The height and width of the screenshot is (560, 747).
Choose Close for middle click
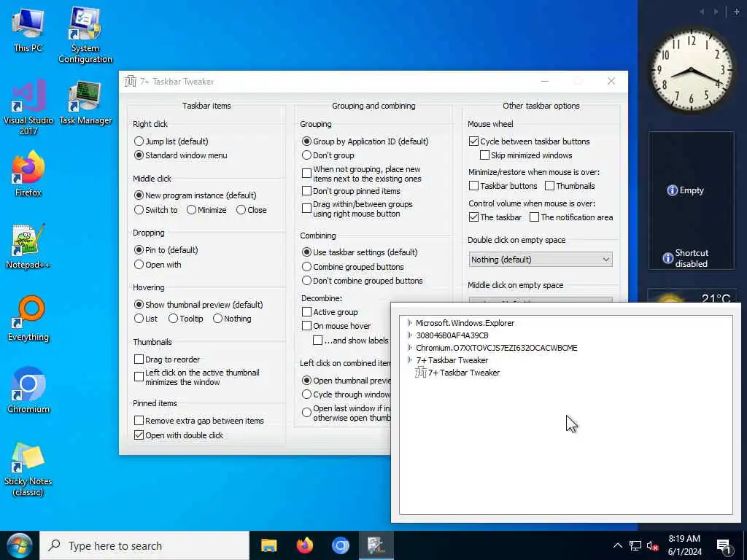click(241, 210)
